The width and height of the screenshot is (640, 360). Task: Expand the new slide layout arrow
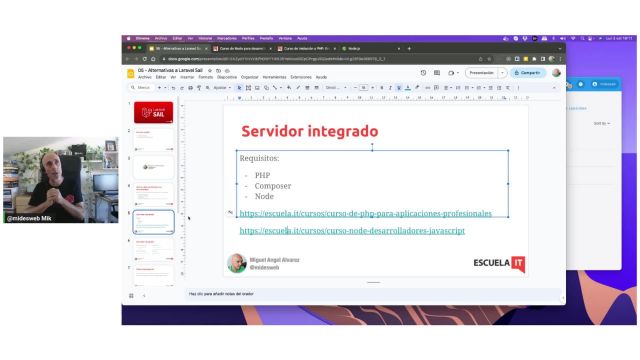[165, 88]
